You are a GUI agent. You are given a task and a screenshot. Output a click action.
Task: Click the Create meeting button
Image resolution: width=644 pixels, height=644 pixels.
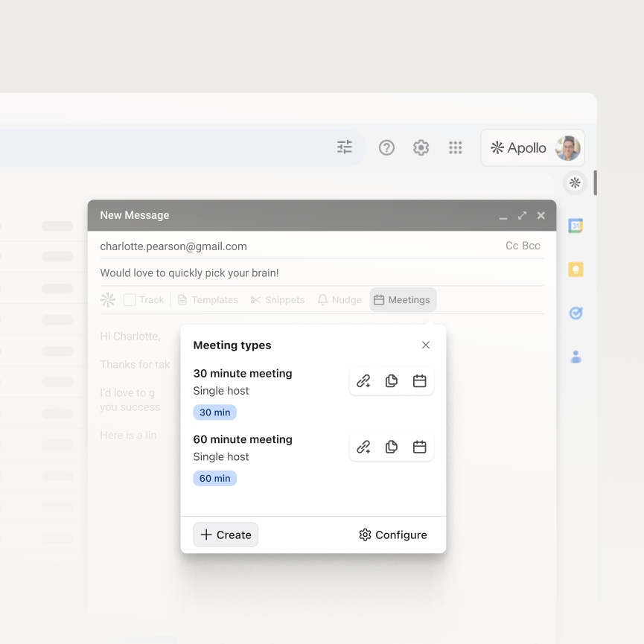pyautogui.click(x=226, y=535)
